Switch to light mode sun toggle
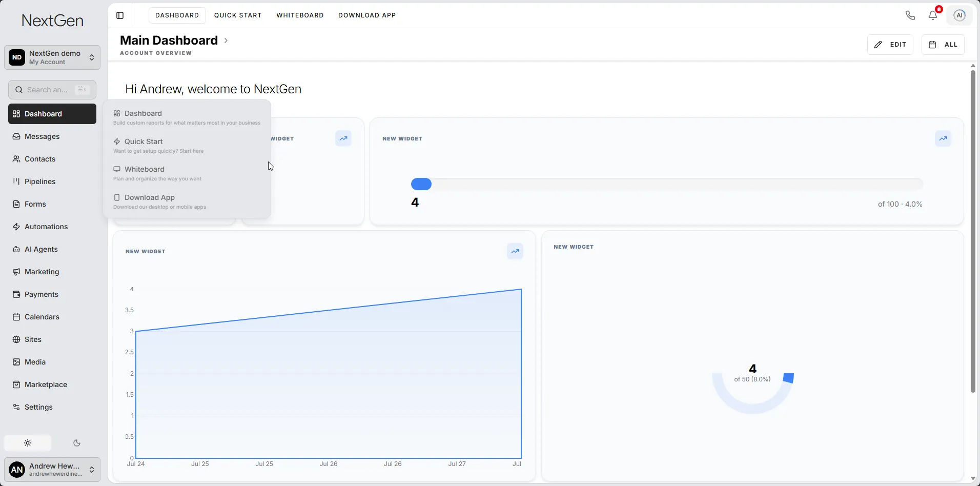The width and height of the screenshot is (980, 486). [x=28, y=443]
